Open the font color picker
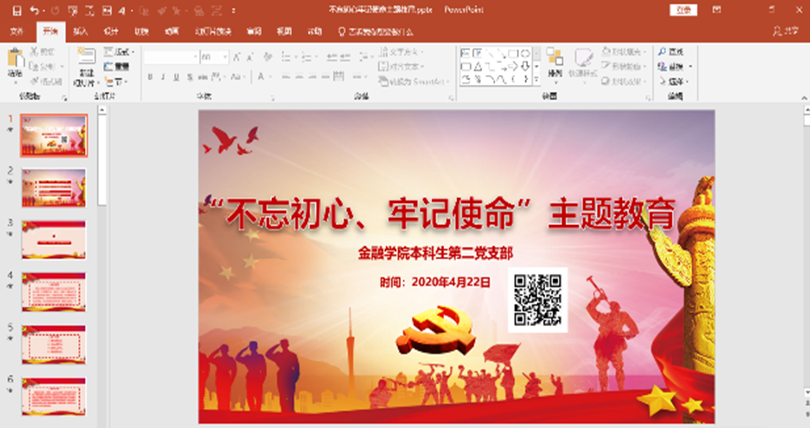The width and height of the screenshot is (810, 428). 266,76
